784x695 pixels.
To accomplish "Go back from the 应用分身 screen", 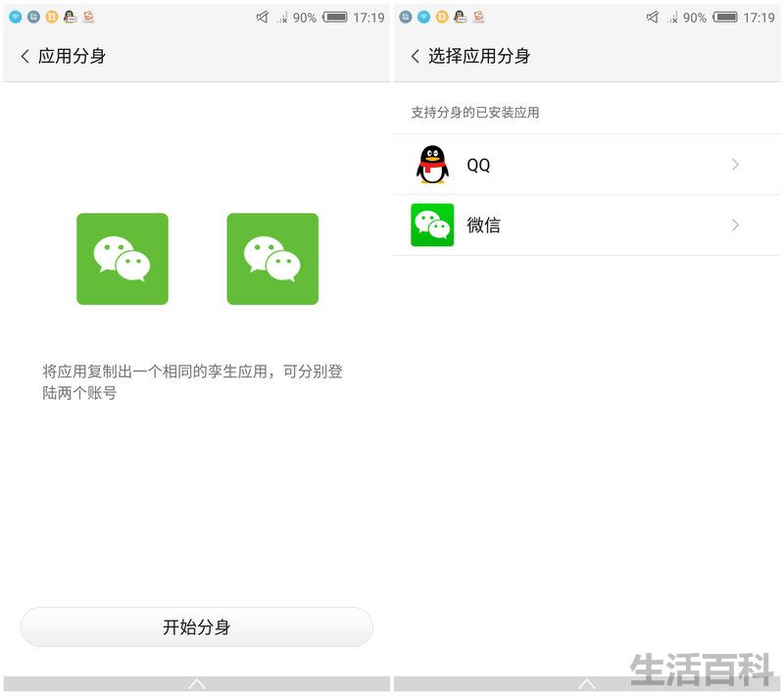I will 25,56.
